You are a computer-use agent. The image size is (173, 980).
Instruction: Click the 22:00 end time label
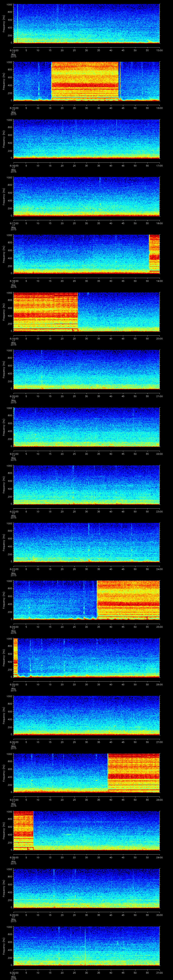click(x=160, y=454)
